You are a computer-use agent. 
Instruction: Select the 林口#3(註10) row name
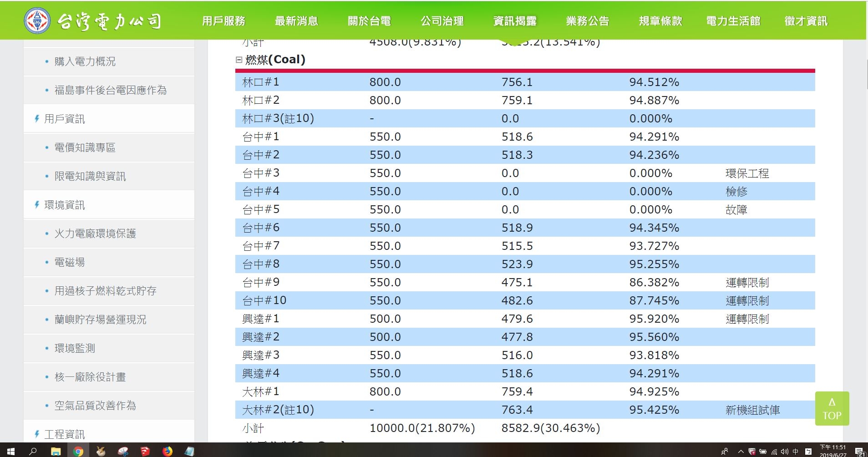[278, 118]
